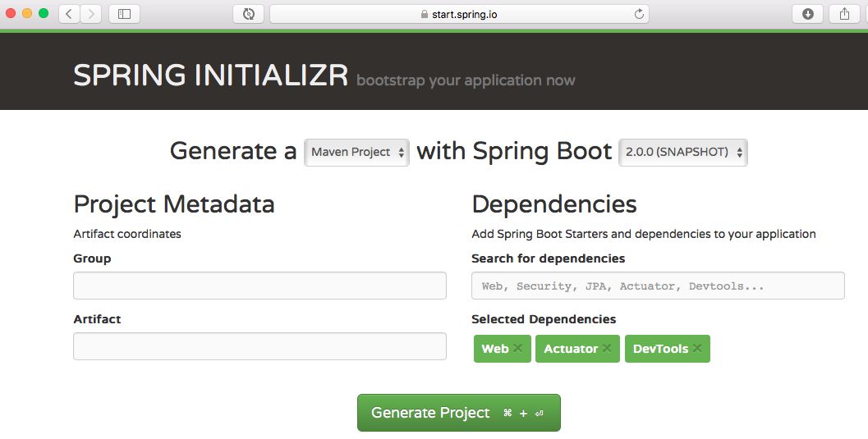Open the Safari downloads icon
This screenshot has height=439, width=868.
[x=807, y=14]
